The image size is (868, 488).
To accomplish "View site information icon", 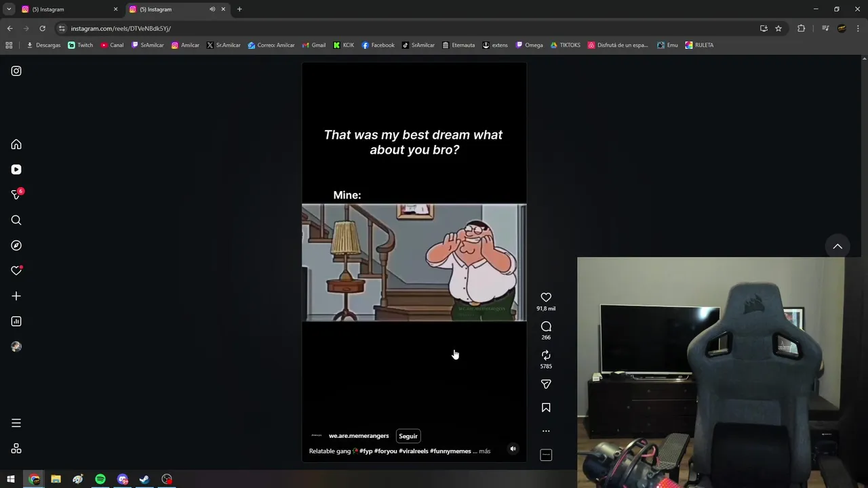I will [62, 28].
